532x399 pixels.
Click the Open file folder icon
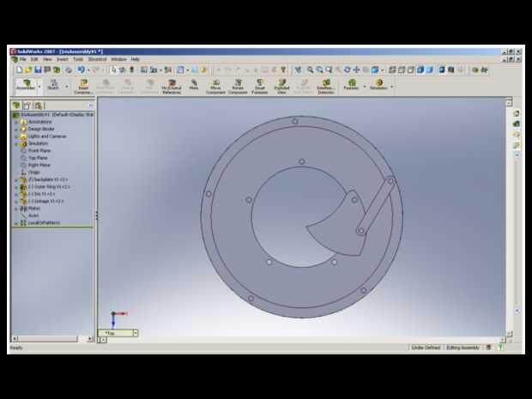coord(28,70)
